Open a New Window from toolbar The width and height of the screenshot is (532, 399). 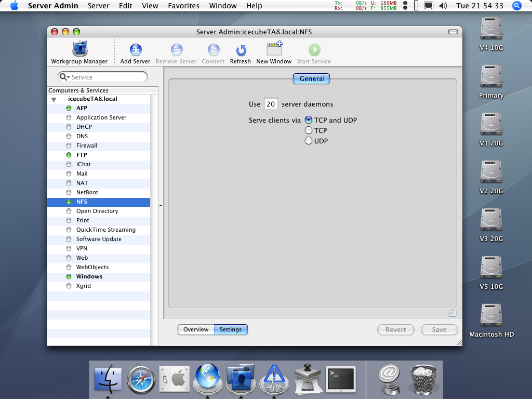[274, 48]
